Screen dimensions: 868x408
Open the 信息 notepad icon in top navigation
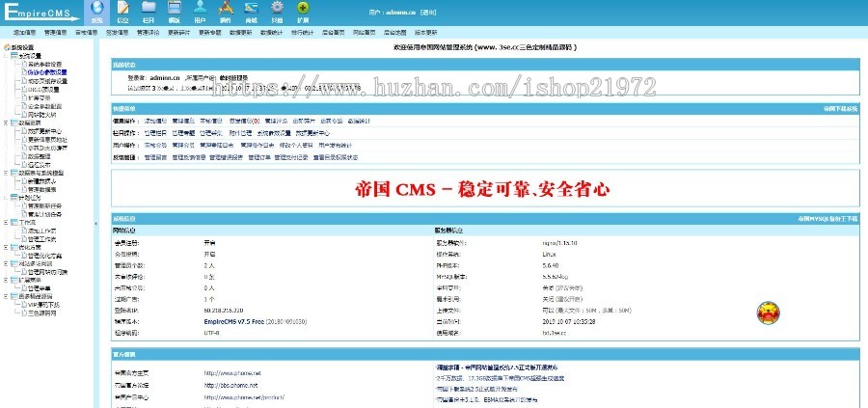(122, 8)
